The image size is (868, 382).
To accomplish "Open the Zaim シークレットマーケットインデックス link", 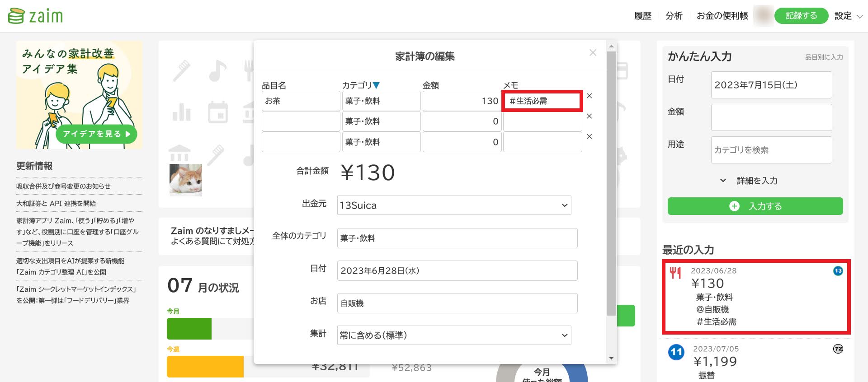I will (76, 295).
